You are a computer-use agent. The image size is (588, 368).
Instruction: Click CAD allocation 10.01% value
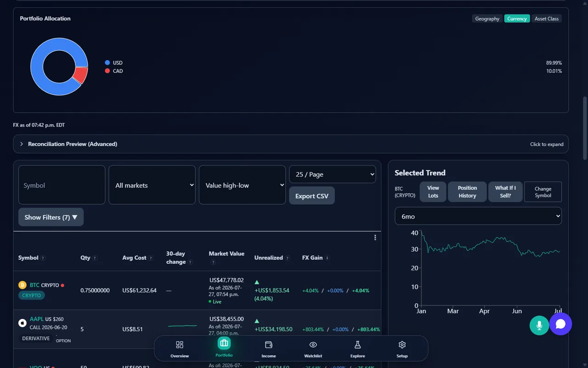(554, 71)
